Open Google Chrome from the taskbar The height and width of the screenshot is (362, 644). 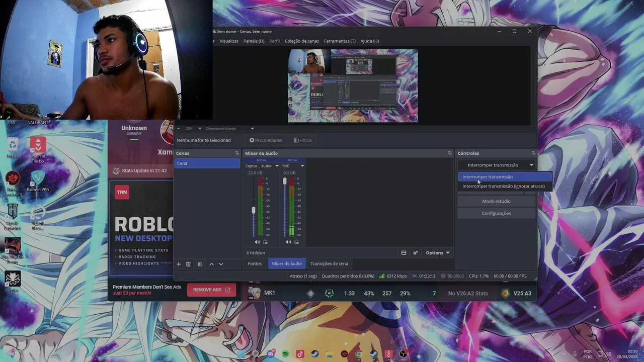pyautogui.click(x=359, y=354)
